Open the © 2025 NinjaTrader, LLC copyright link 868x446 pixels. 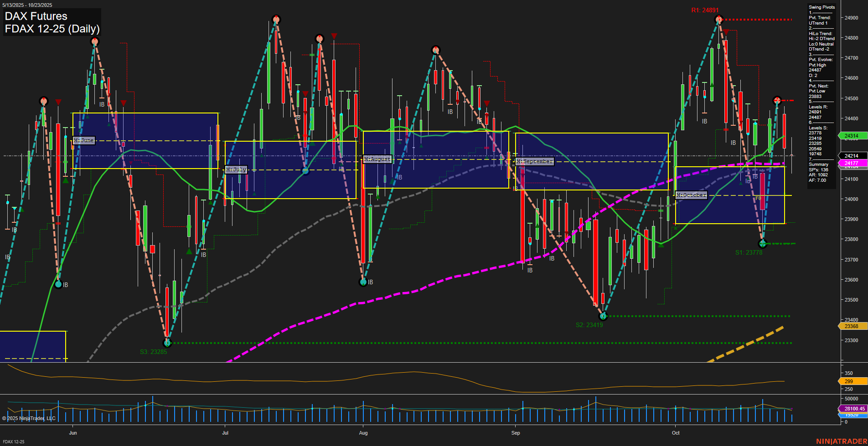pyautogui.click(x=28, y=418)
